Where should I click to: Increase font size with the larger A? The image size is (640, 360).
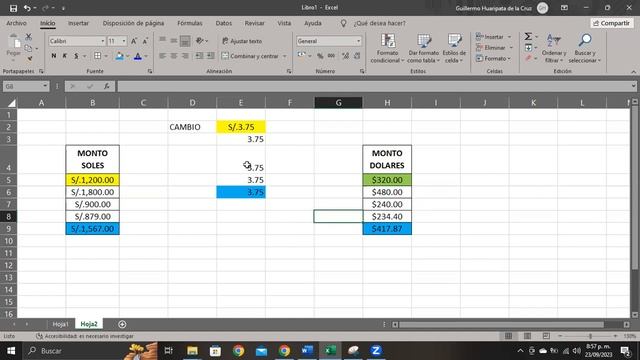coord(134,41)
